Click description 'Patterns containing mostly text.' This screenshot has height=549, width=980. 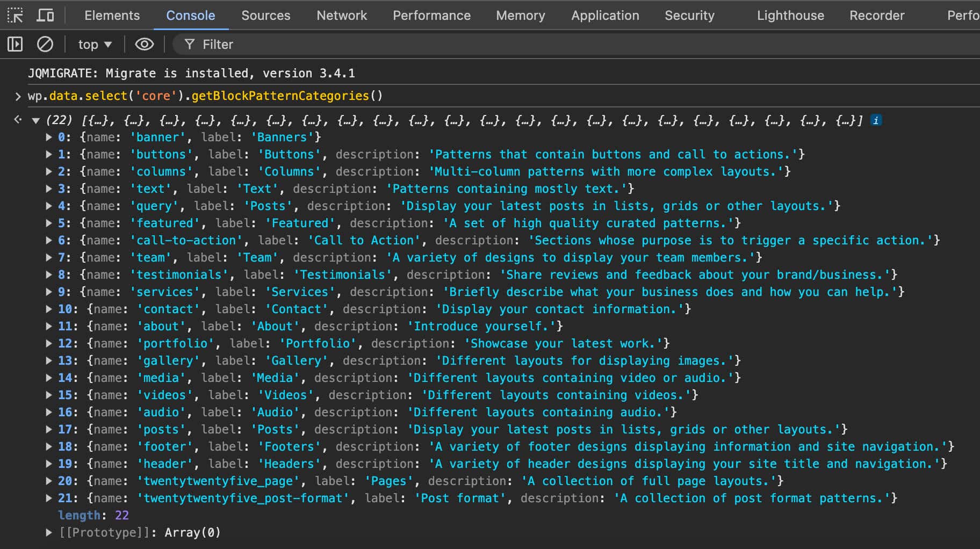tap(506, 189)
